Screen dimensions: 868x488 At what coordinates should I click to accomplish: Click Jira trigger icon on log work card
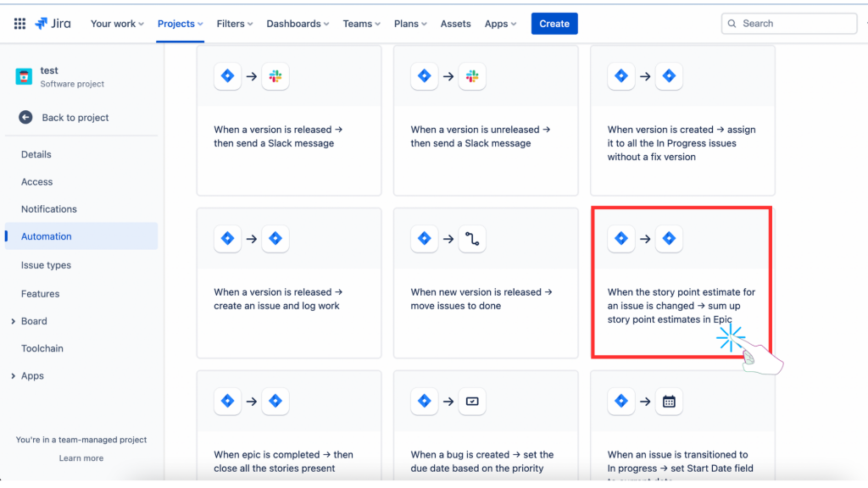tap(227, 239)
